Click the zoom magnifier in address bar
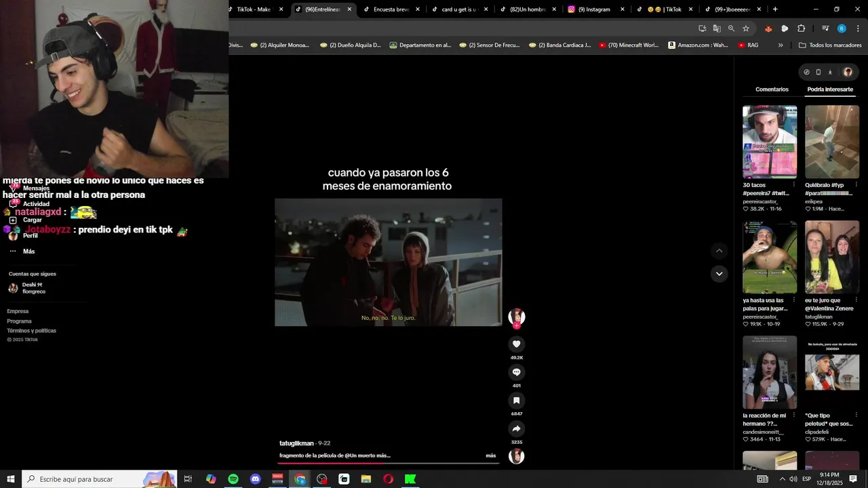 click(x=731, y=28)
